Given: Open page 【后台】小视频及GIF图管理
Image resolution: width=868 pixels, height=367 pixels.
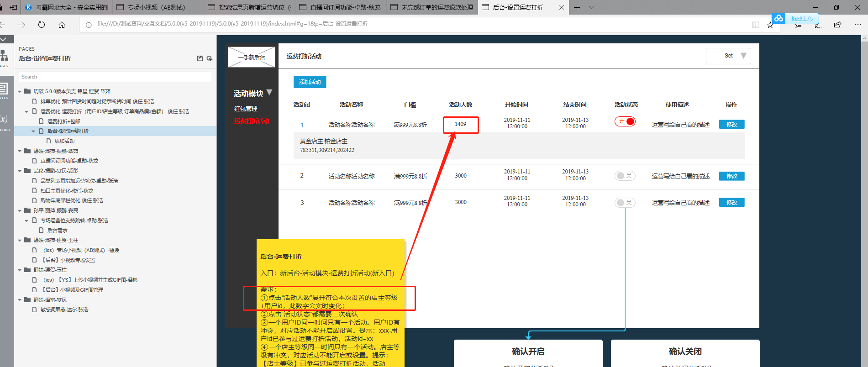Looking at the screenshot, I should coord(73,290).
